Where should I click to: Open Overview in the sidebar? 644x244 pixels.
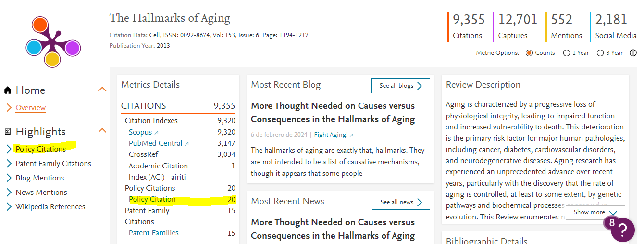coord(30,108)
